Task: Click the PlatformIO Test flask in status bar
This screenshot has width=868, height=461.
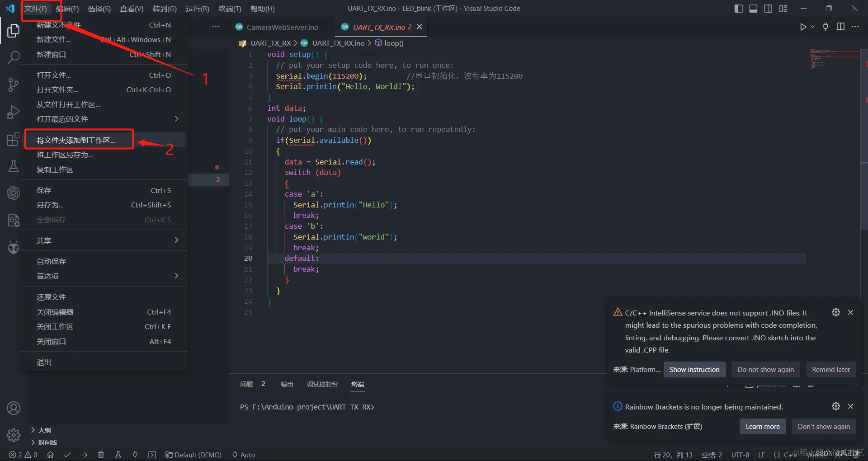Action: tap(118, 455)
